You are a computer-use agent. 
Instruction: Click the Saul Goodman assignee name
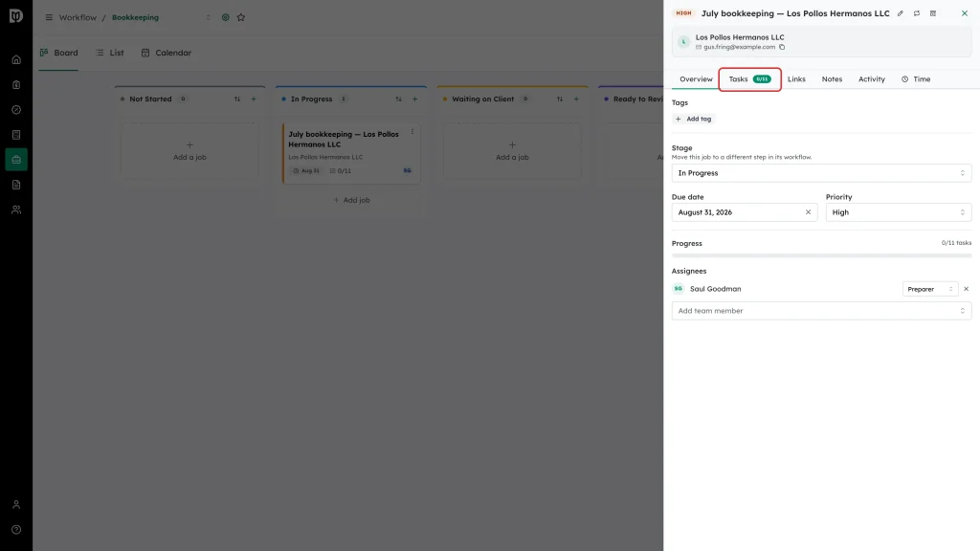coord(715,289)
